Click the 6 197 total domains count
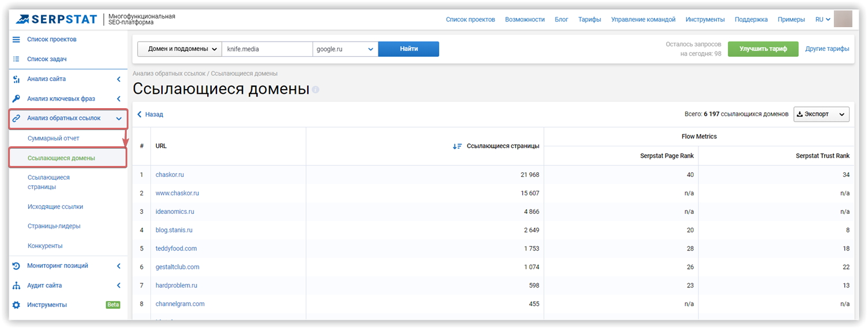 coord(711,114)
